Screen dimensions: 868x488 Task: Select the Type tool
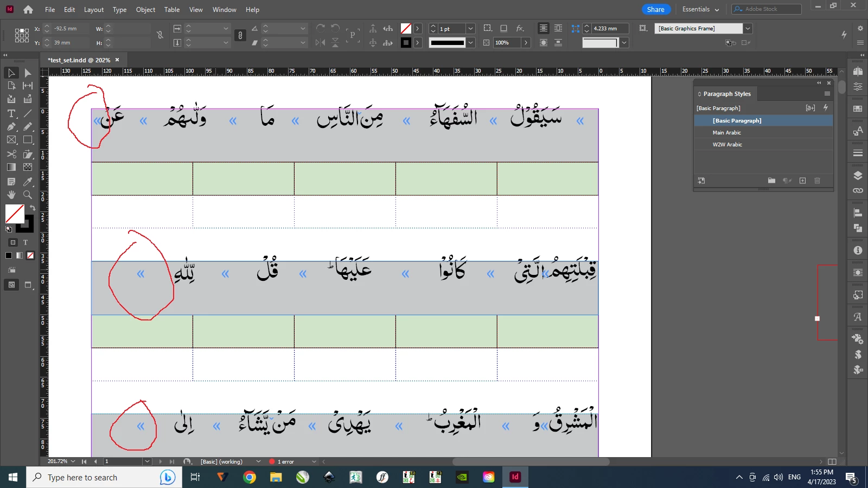tap(11, 113)
